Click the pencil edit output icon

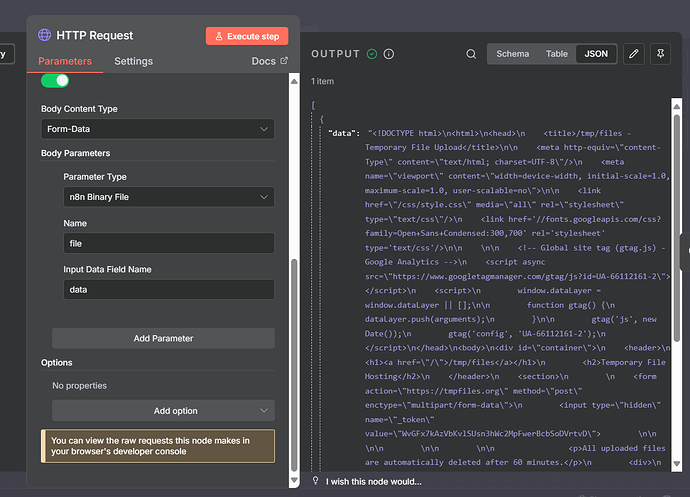coord(633,54)
